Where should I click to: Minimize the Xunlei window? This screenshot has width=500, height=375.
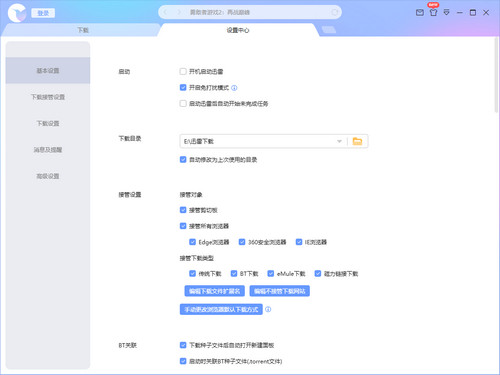[460, 13]
